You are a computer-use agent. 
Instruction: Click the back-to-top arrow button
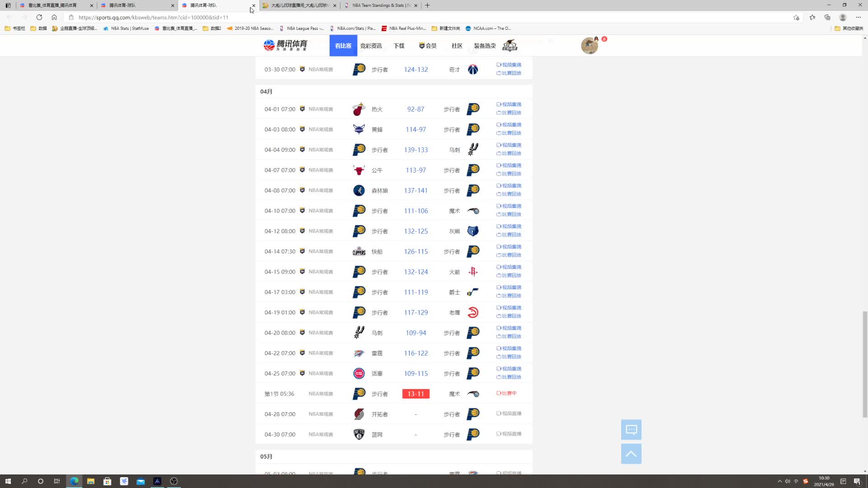[x=631, y=454]
